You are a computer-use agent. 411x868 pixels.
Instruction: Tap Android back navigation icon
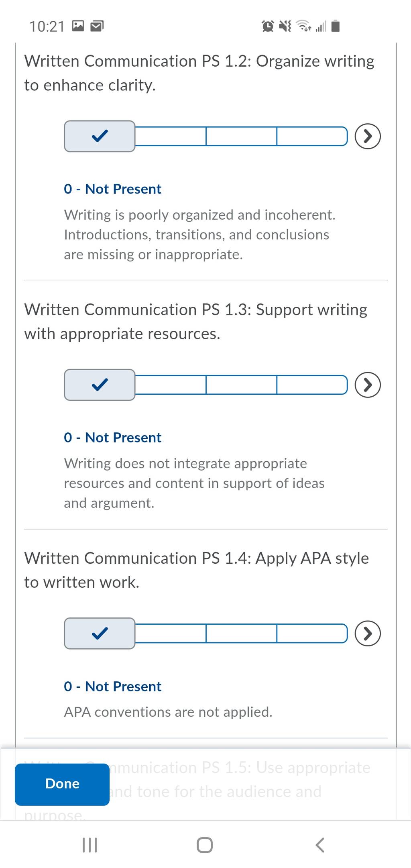point(319,845)
